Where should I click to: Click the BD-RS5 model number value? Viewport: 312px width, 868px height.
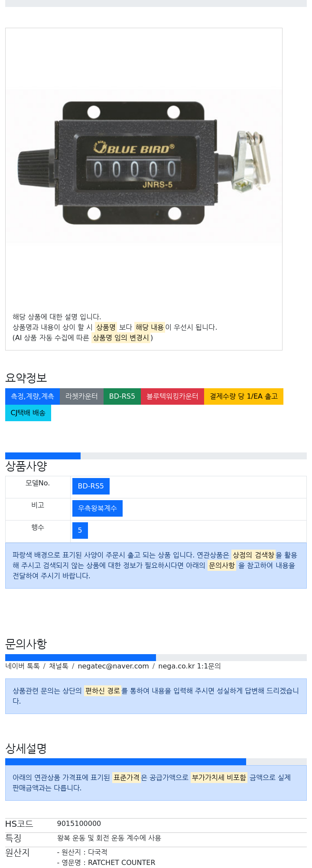[x=91, y=486]
